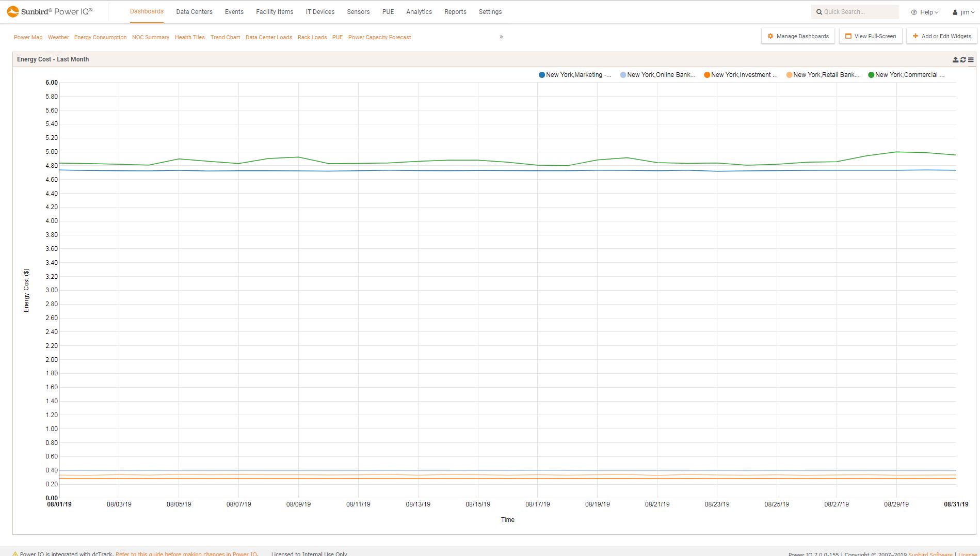The image size is (980, 556).
Task: Refresh the Energy Cost widget data
Action: tap(962, 59)
